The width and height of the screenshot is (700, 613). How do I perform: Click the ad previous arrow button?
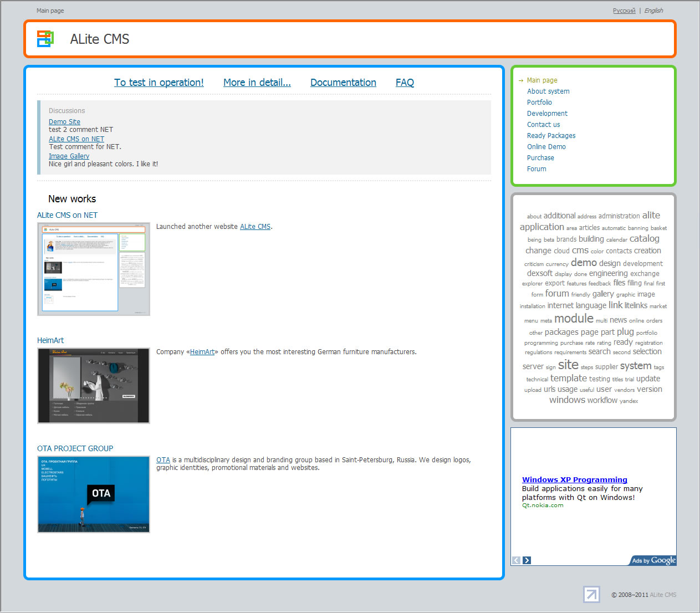click(x=516, y=560)
